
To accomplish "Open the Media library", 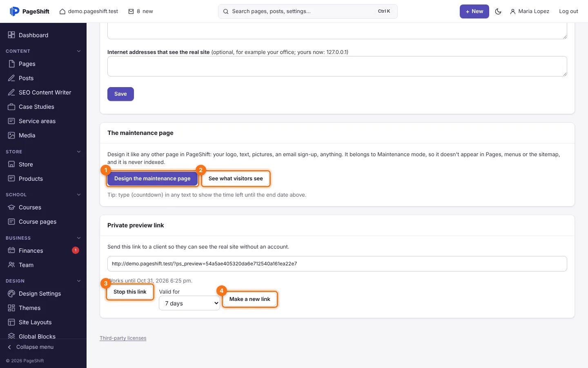I will click(43, 135).
